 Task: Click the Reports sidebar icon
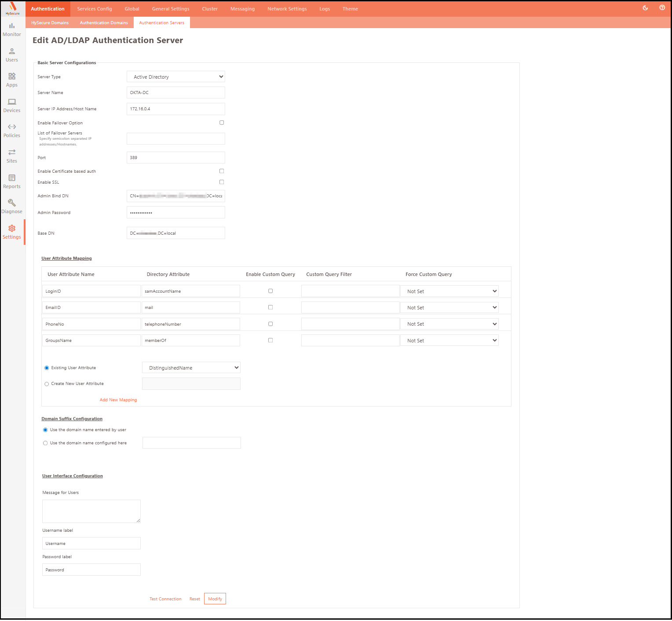pyautogui.click(x=12, y=182)
